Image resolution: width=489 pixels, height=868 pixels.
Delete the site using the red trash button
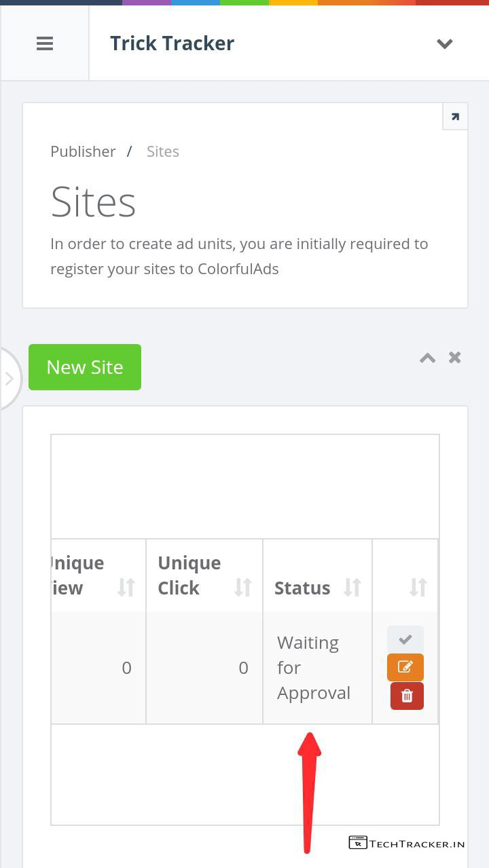pyautogui.click(x=407, y=696)
